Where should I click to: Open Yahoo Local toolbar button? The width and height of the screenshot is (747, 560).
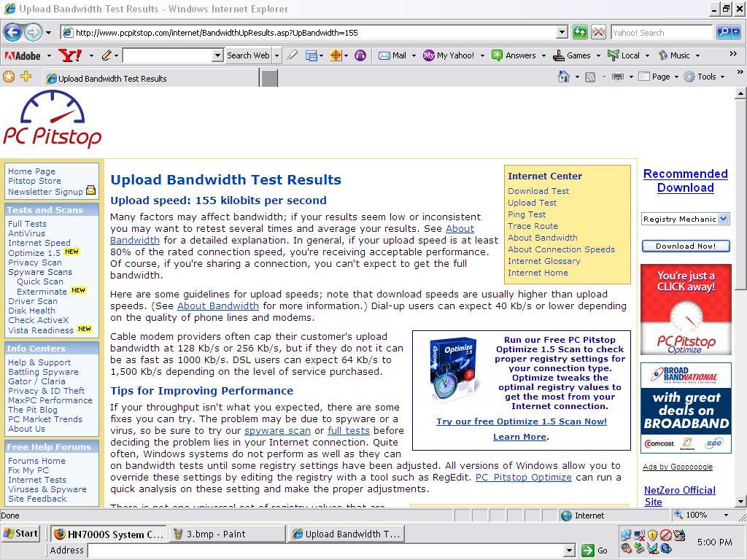624,55
